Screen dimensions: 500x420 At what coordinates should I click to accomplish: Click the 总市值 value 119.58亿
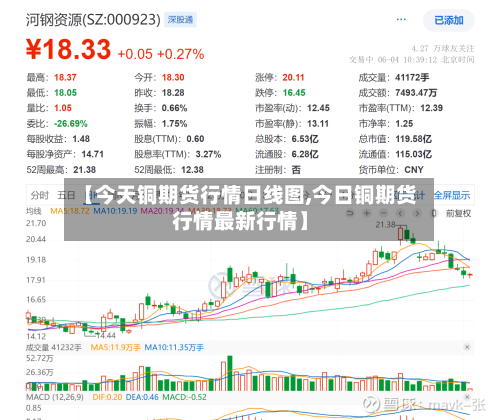(x=413, y=139)
